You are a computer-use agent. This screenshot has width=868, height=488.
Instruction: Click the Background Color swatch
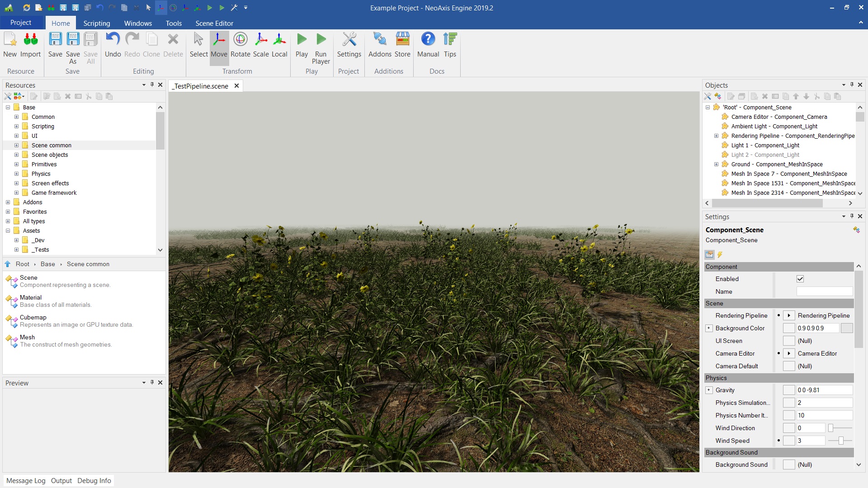pos(846,328)
